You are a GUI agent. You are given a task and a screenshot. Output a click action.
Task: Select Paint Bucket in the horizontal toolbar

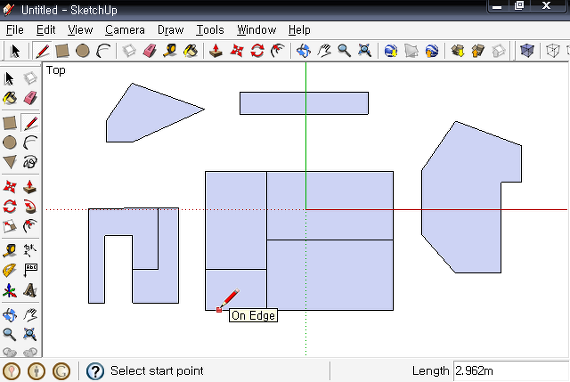point(190,51)
